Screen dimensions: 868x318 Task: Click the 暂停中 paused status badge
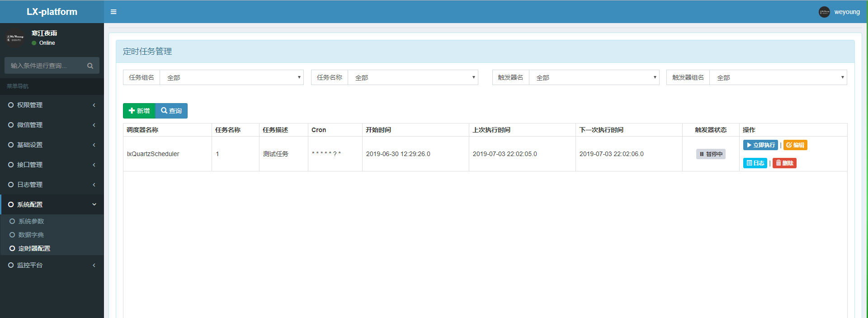[711, 154]
